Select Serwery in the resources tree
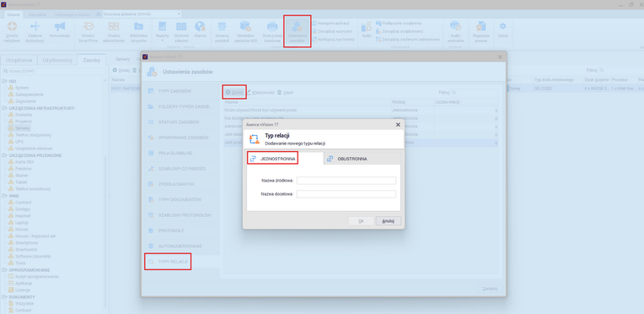 pyautogui.click(x=23, y=128)
